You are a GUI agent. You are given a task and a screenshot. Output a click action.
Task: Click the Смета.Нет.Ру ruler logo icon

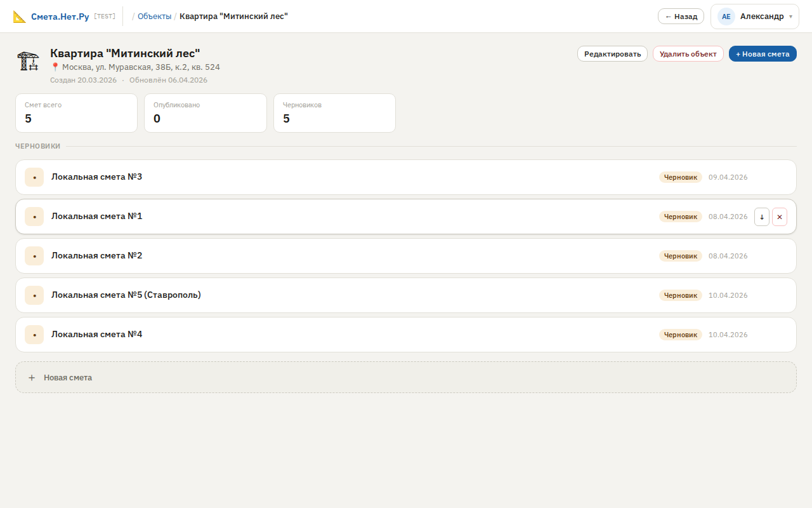click(20, 17)
